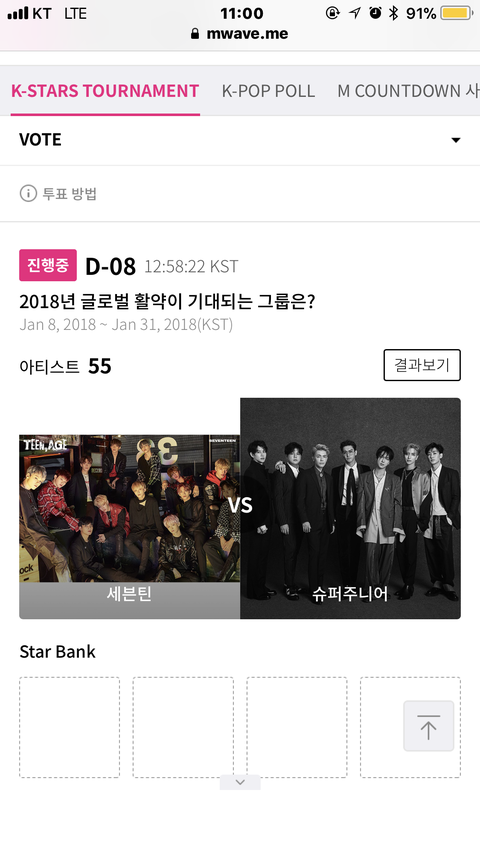Viewport: 480px width, 854px height.
Task: Tap the scroll-to-top arrow button
Action: pyautogui.click(x=428, y=726)
